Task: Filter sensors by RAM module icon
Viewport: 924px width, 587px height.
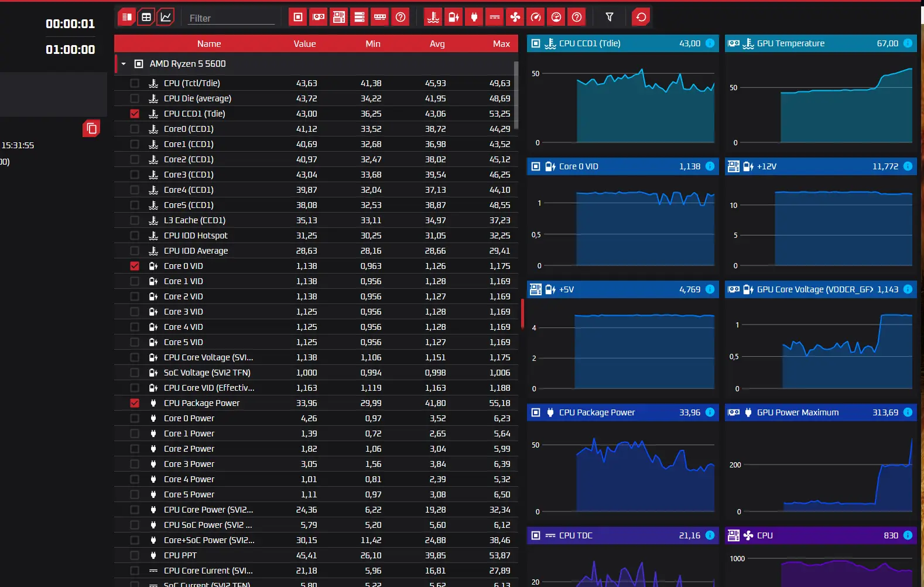Action: point(380,17)
